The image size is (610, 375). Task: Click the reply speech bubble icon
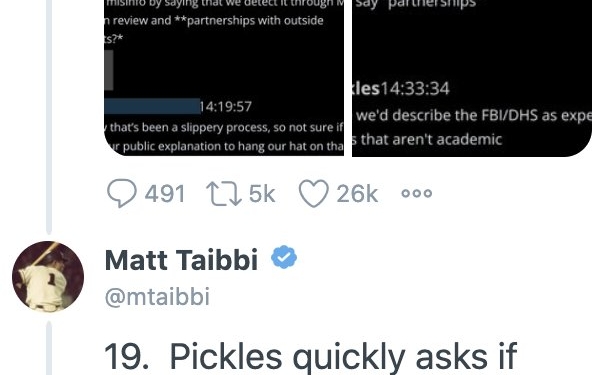click(122, 193)
